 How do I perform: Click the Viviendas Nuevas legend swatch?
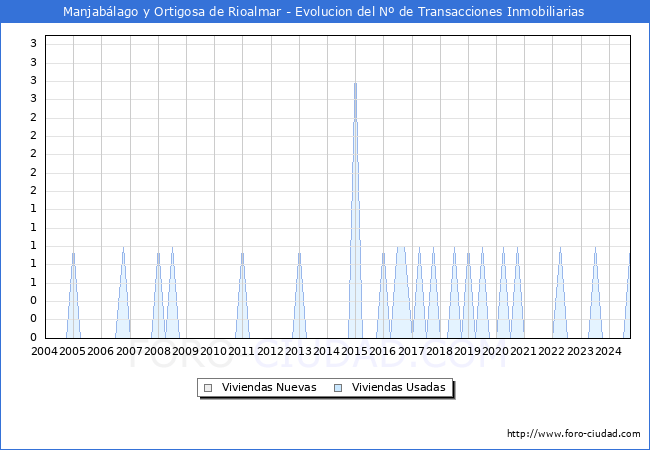point(208,388)
